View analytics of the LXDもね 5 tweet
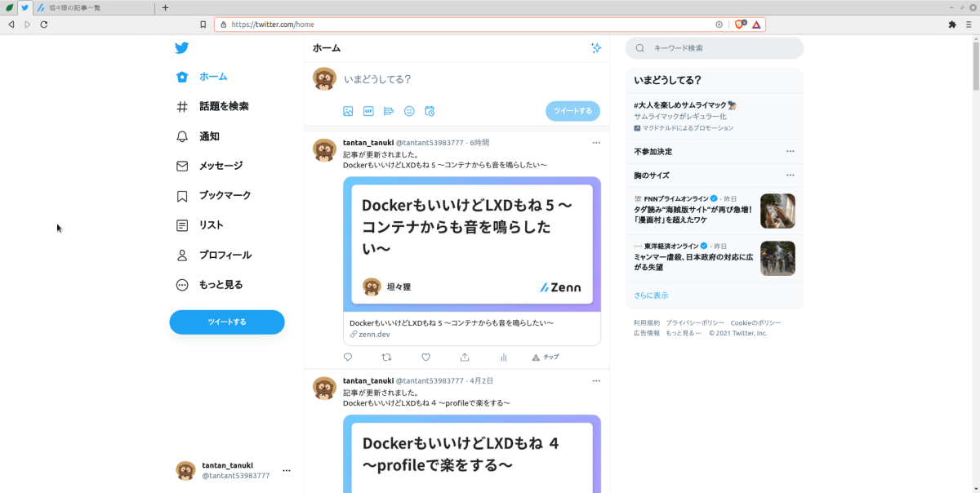980x493 pixels. (x=504, y=357)
